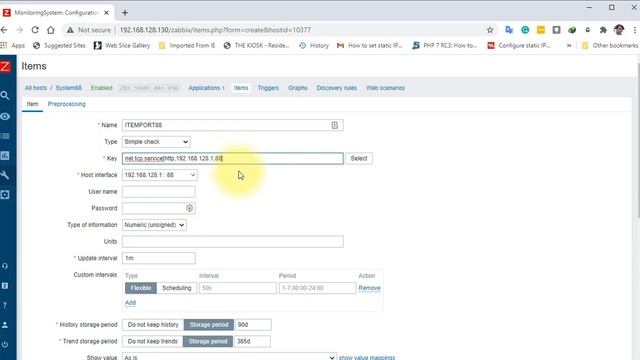Open the Extensions puzzle icon

pyautogui.click(x=603, y=30)
